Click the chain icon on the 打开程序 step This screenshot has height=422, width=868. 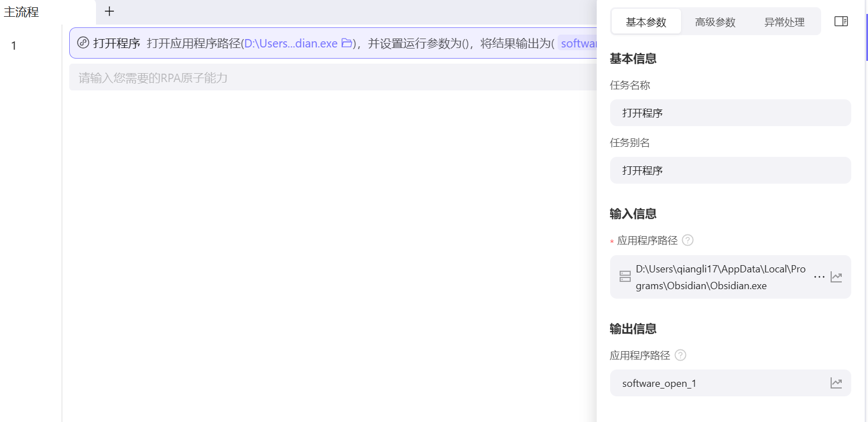point(83,43)
